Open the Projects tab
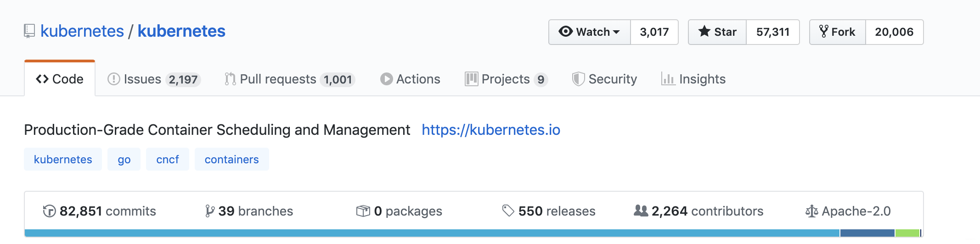This screenshot has height=244, width=980. coord(506,79)
